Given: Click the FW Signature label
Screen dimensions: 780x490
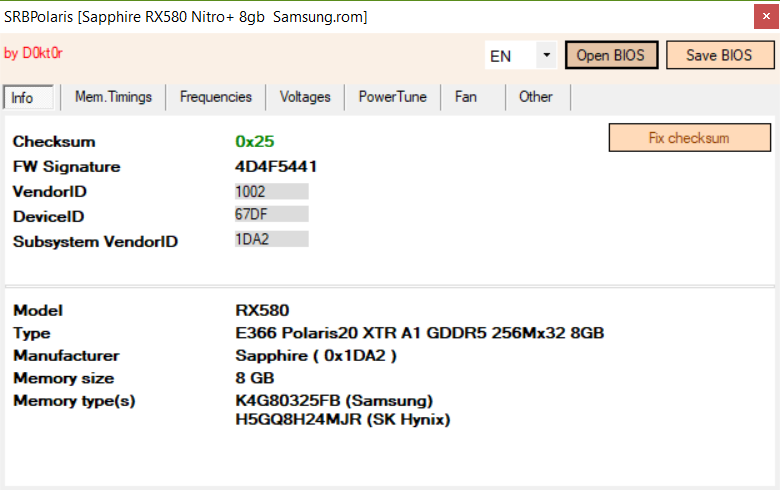Looking at the screenshot, I should [x=67, y=167].
